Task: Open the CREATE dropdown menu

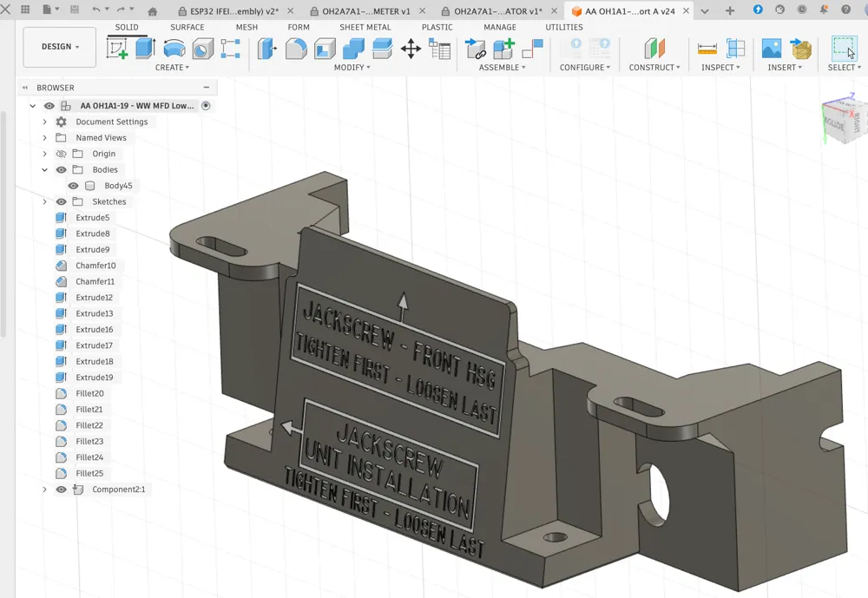Action: click(x=172, y=68)
